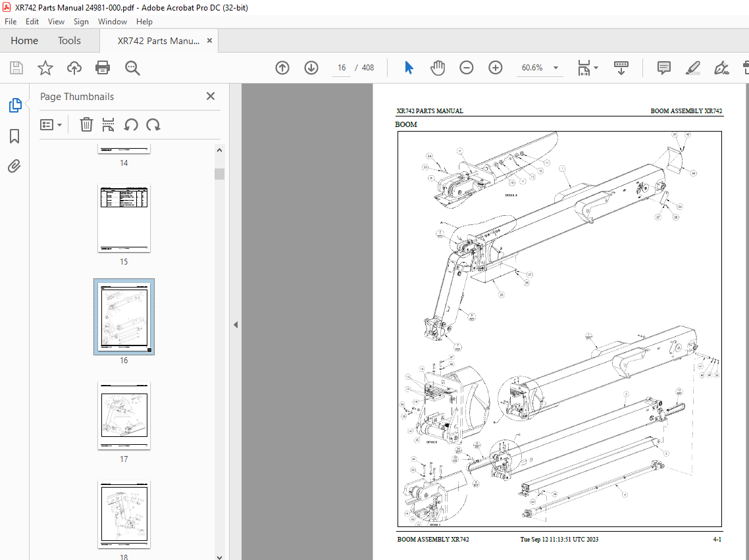The width and height of the screenshot is (749, 560).
Task: Open the Sign document pen tool
Action: (721, 68)
